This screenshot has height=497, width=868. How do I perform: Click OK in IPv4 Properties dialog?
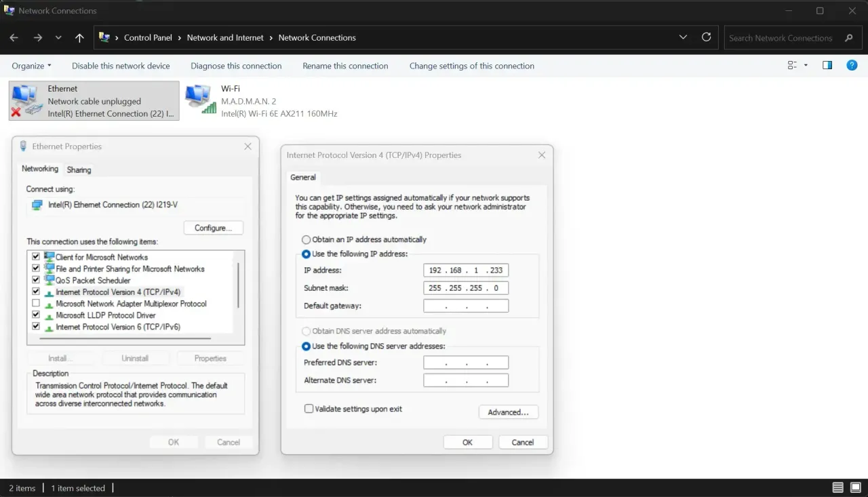(467, 442)
